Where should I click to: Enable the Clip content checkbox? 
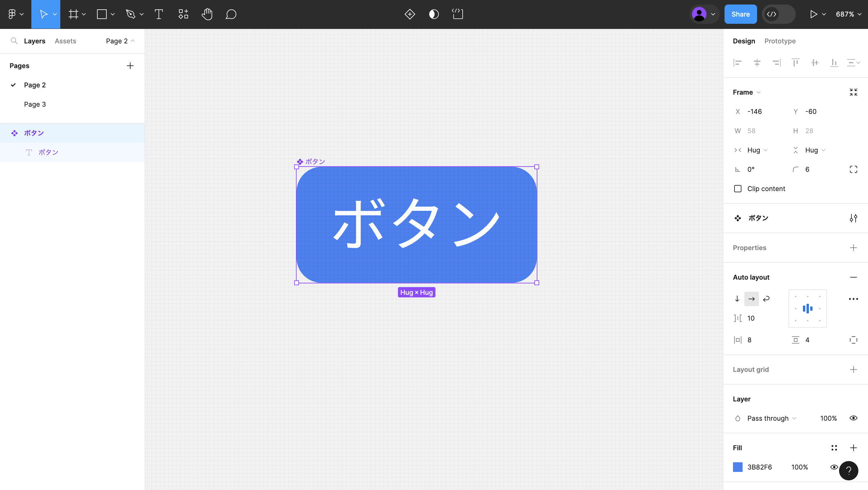[x=737, y=188]
